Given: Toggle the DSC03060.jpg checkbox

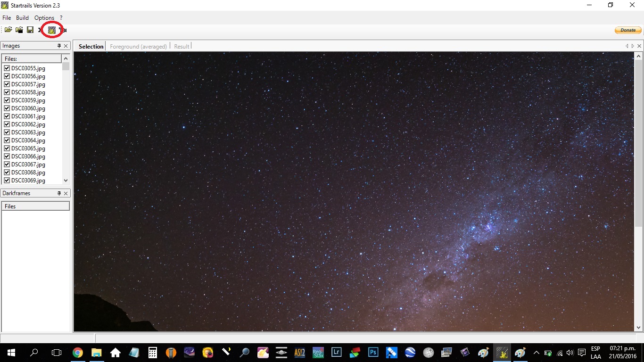Looking at the screenshot, I should pyautogui.click(x=7, y=108).
